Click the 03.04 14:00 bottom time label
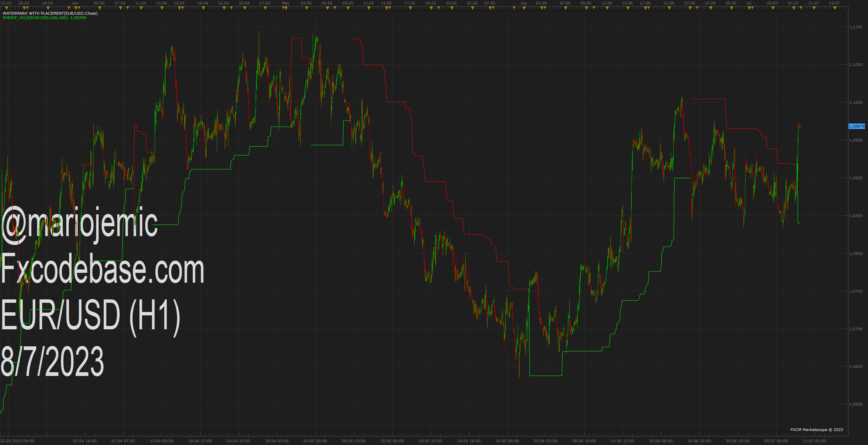The width and height of the screenshot is (868, 445). (x=85, y=441)
